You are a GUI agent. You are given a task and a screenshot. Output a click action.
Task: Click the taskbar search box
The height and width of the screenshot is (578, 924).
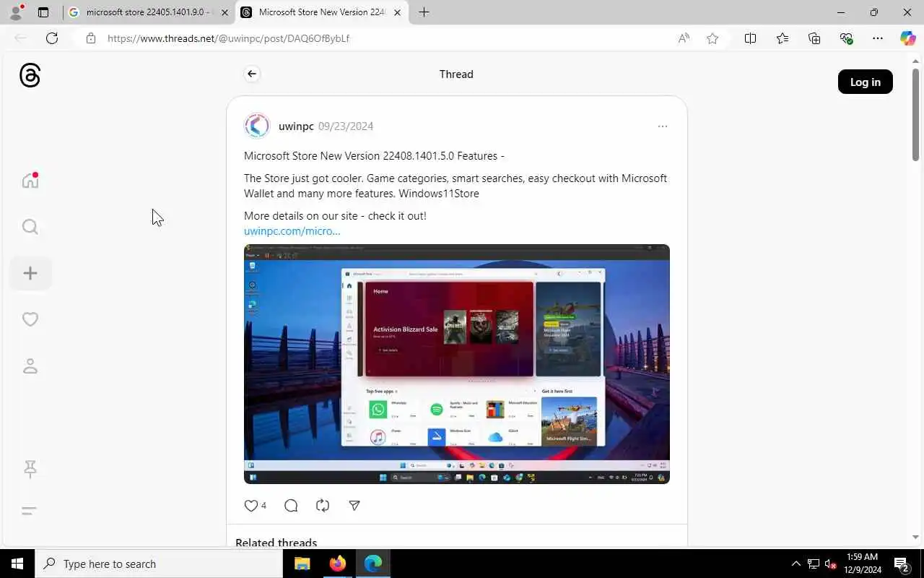click(159, 564)
